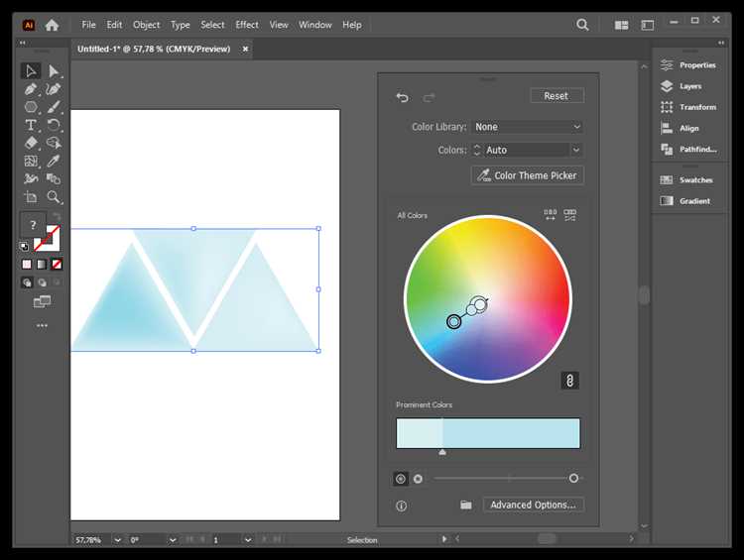This screenshot has width=744, height=560.
Task: Open the search magnifier in top bar
Action: click(x=582, y=25)
